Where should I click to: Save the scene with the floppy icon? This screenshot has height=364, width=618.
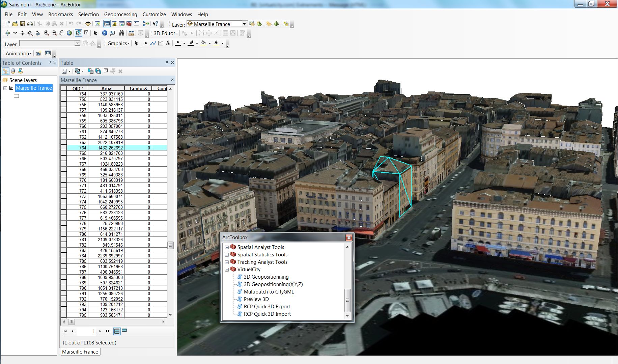click(x=23, y=24)
